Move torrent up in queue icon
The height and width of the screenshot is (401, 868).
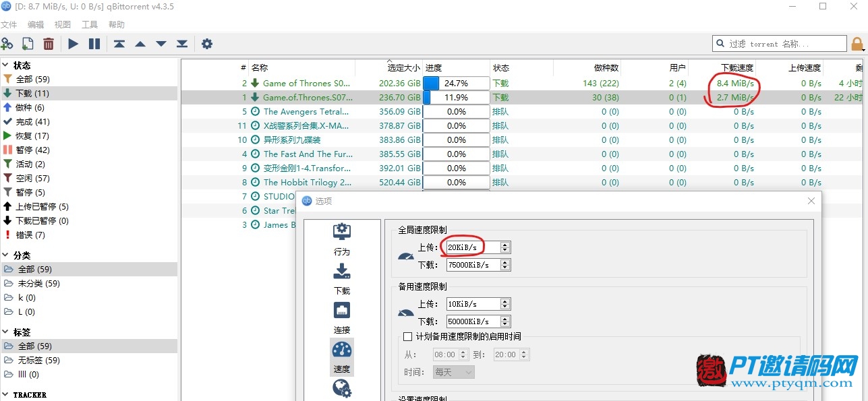point(140,44)
